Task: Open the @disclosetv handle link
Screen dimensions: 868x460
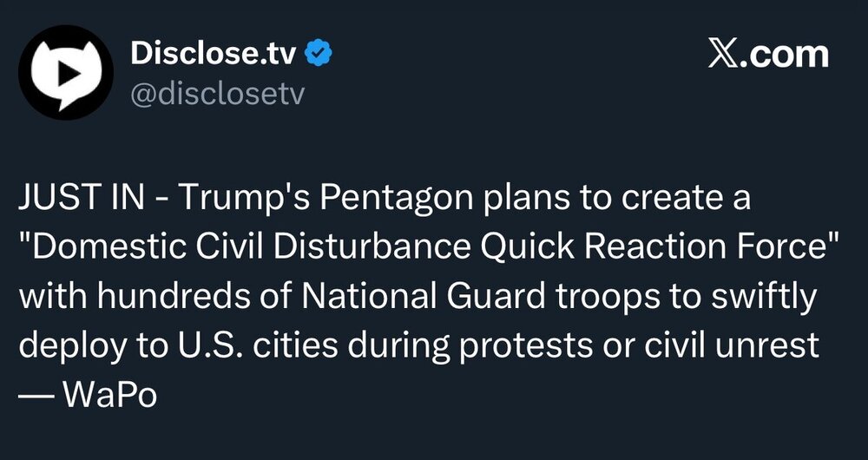Action: click(217, 95)
